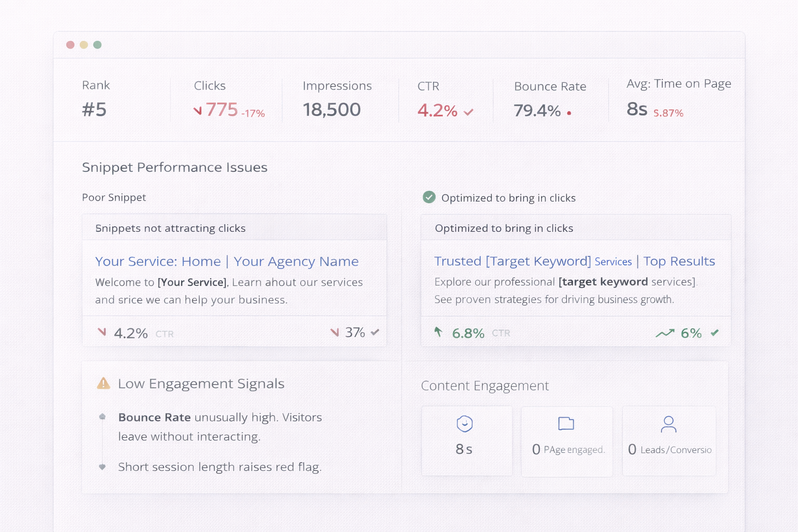
Task: Select the red down arrow beside Clicks 775
Action: click(198, 110)
